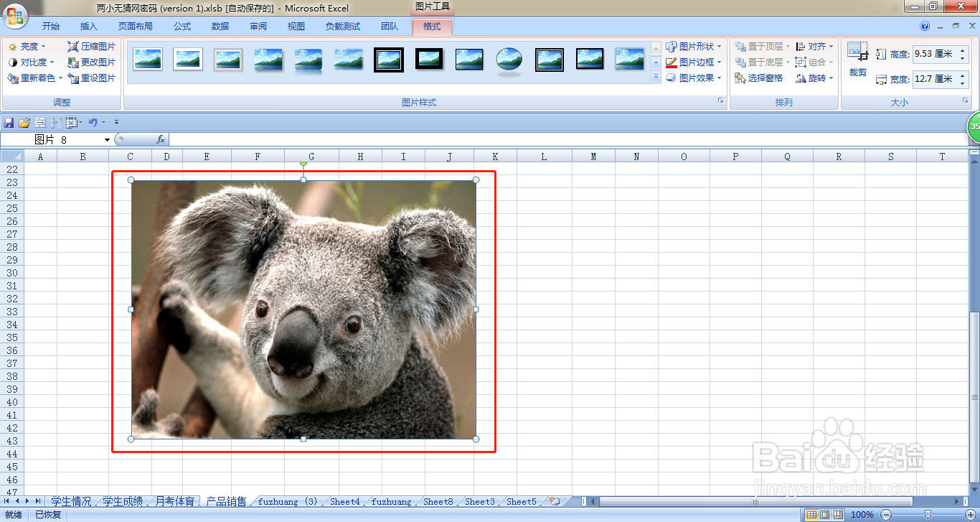Switch to the 月考体育 sheet tab
The image size is (980, 522).
point(174,501)
